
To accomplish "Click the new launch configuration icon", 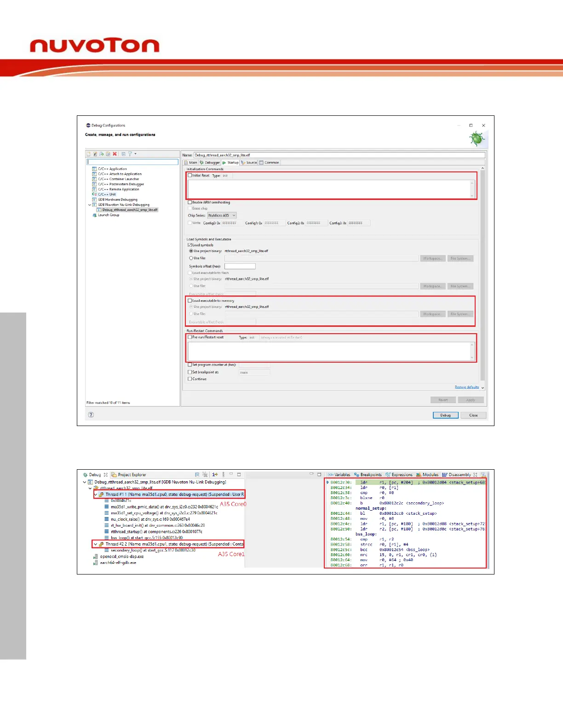I will click(x=89, y=154).
